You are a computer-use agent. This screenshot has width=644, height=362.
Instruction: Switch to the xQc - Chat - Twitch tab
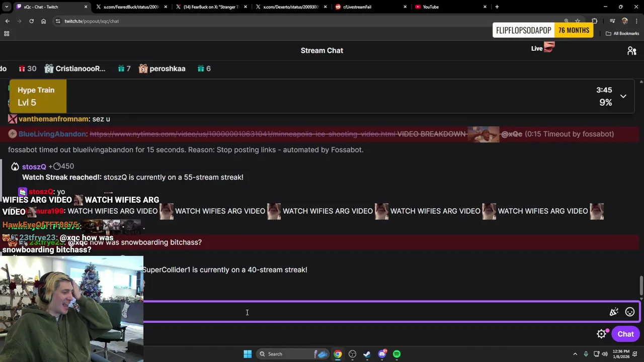[51, 7]
